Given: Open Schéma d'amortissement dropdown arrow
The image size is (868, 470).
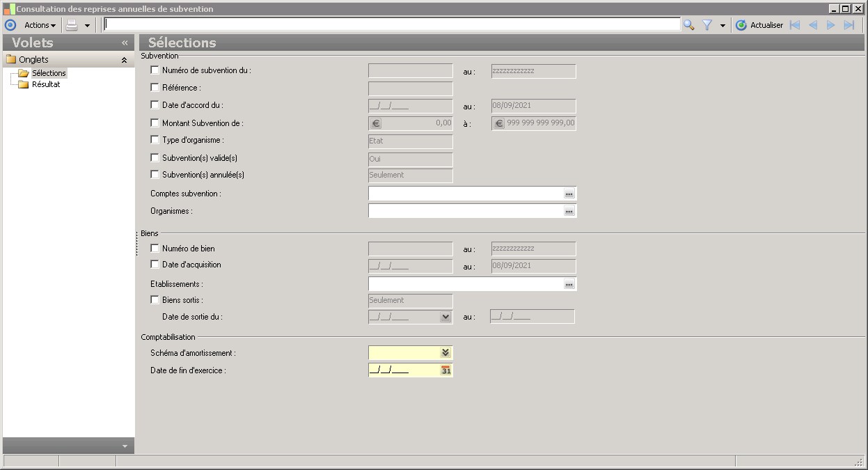Looking at the screenshot, I should pos(445,353).
